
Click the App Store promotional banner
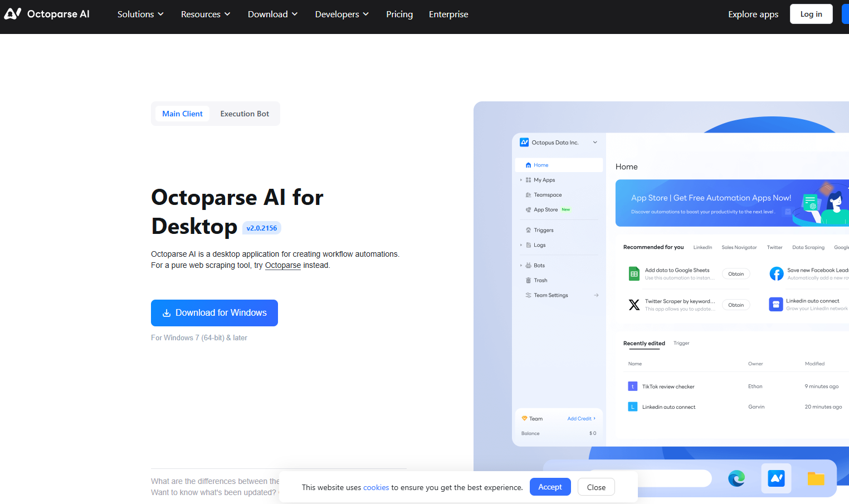(x=732, y=203)
